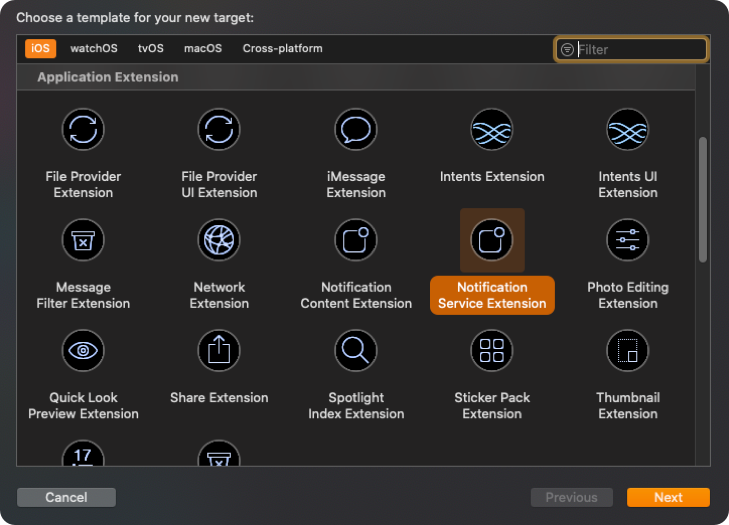729x525 pixels.
Task: Pick the Spotlight Index Extension magnifier icon
Action: click(x=356, y=351)
